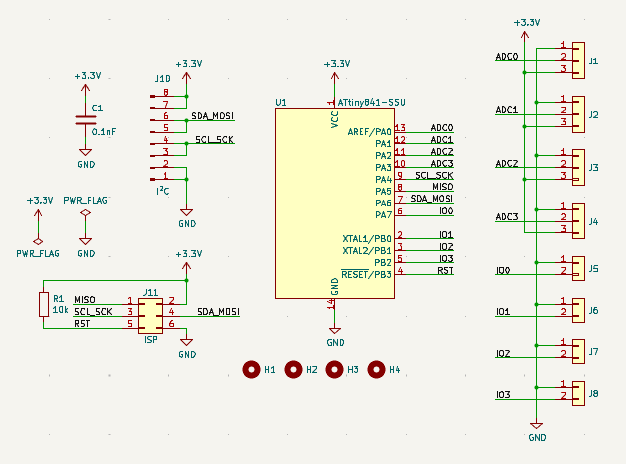This screenshot has width=626, height=464.
Task: Click the IO2 label next to J7
Action: click(x=503, y=354)
